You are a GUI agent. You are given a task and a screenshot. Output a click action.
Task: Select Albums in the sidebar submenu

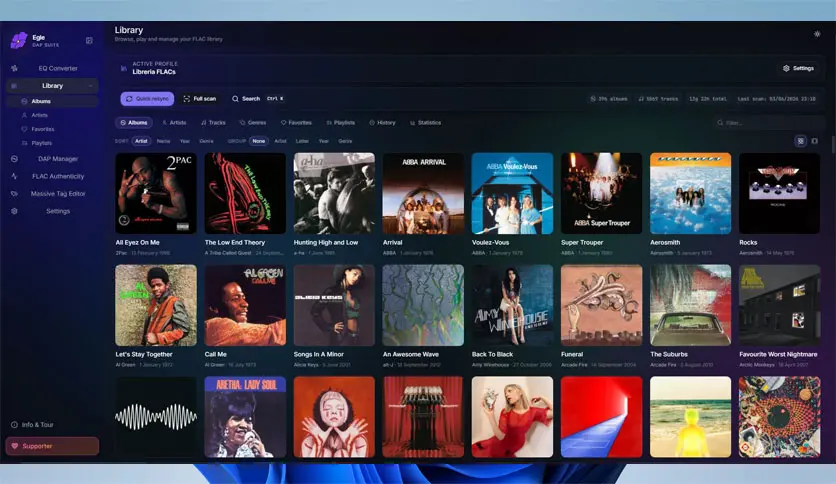[x=52, y=101]
